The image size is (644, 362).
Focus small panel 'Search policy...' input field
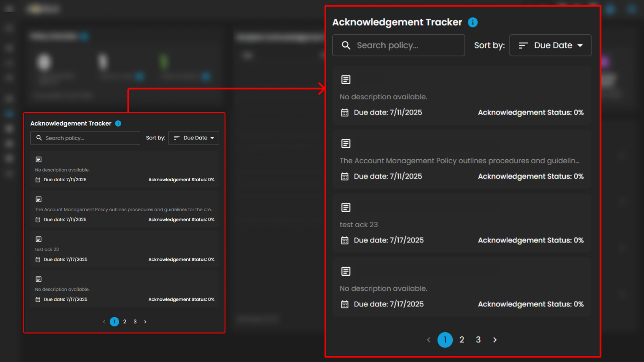[x=90, y=138]
